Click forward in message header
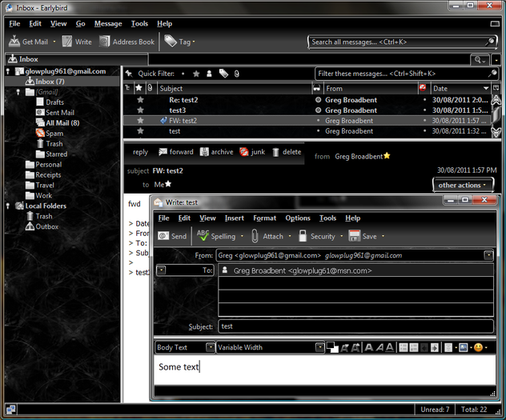Image resolution: width=506 pixels, height=420 pixels. 176,152
